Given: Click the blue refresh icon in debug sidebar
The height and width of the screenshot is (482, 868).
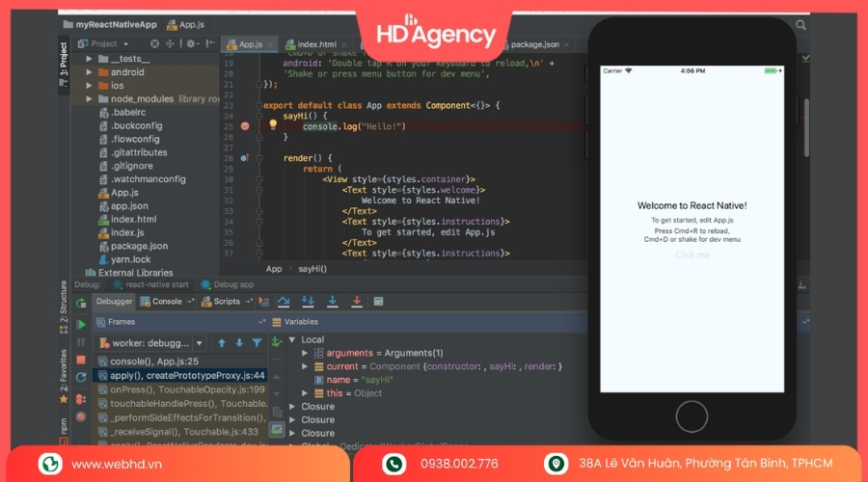Looking at the screenshot, I should coord(81,378).
